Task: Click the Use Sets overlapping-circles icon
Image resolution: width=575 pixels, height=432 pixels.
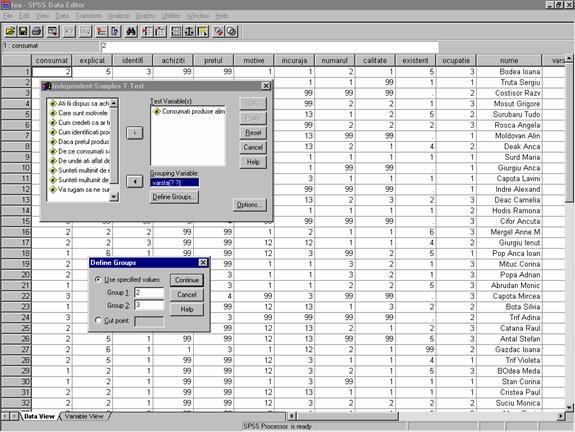Action: (x=232, y=32)
